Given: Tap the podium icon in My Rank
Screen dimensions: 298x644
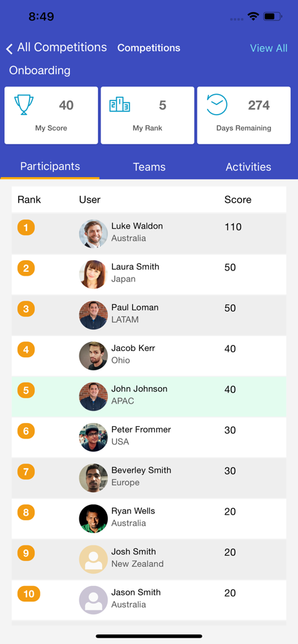Looking at the screenshot, I should coord(120,105).
